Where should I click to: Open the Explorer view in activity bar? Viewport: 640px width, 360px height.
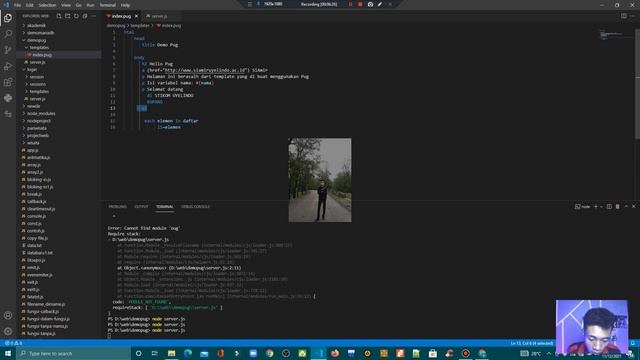tap(8, 18)
